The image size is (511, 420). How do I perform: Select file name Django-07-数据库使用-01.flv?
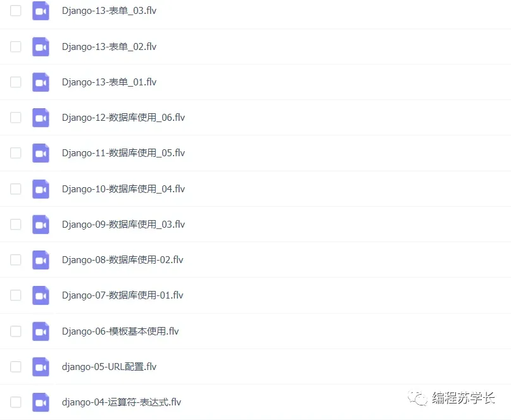coord(123,295)
